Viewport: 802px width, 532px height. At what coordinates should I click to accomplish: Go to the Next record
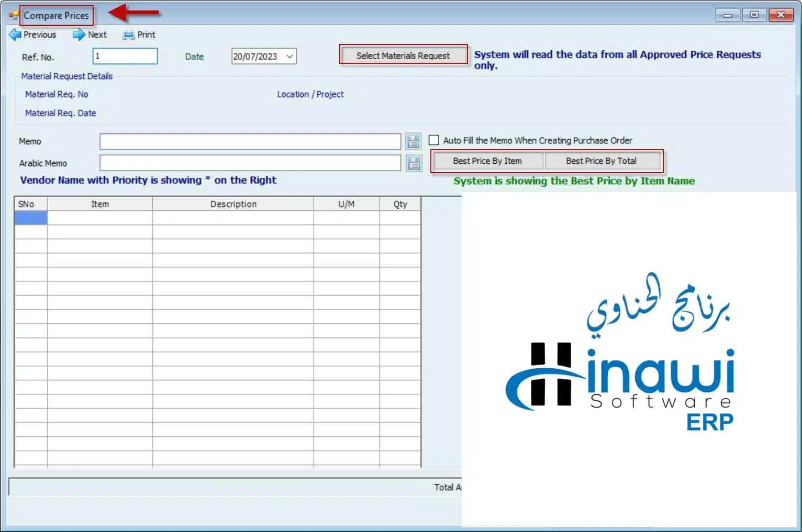click(90, 35)
